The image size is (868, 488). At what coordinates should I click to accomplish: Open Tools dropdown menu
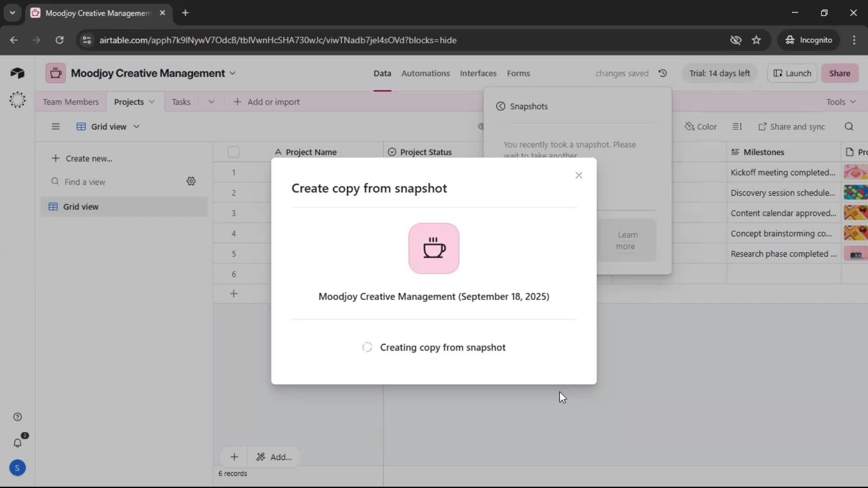[x=841, y=102]
